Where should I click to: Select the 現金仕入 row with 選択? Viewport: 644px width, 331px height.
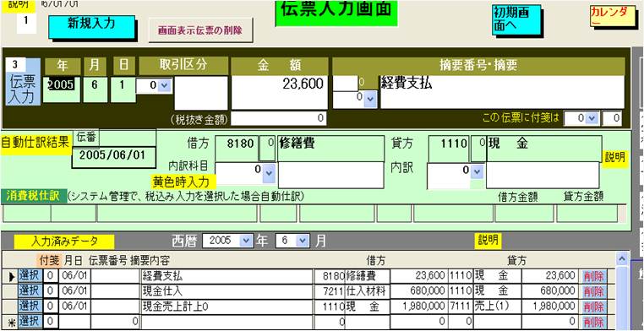pyautogui.click(x=30, y=291)
